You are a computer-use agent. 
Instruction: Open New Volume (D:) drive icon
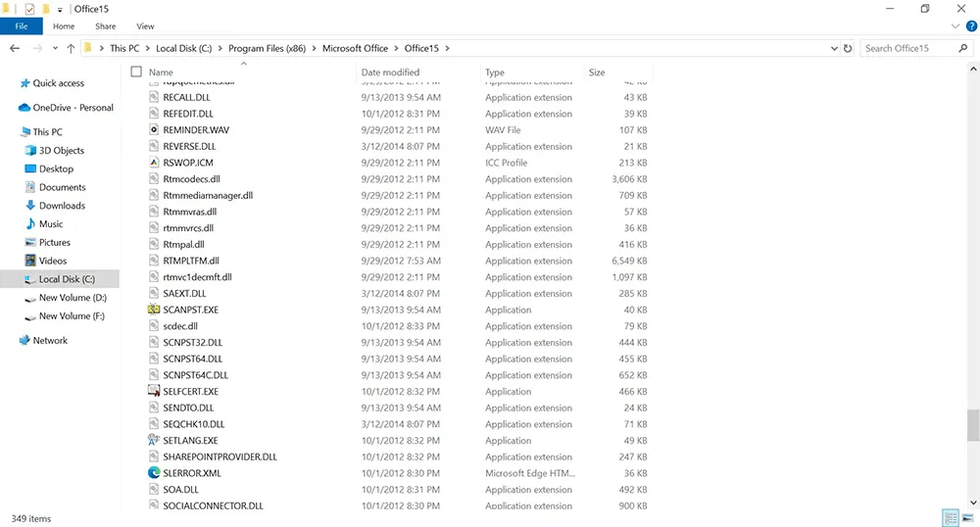click(x=30, y=299)
